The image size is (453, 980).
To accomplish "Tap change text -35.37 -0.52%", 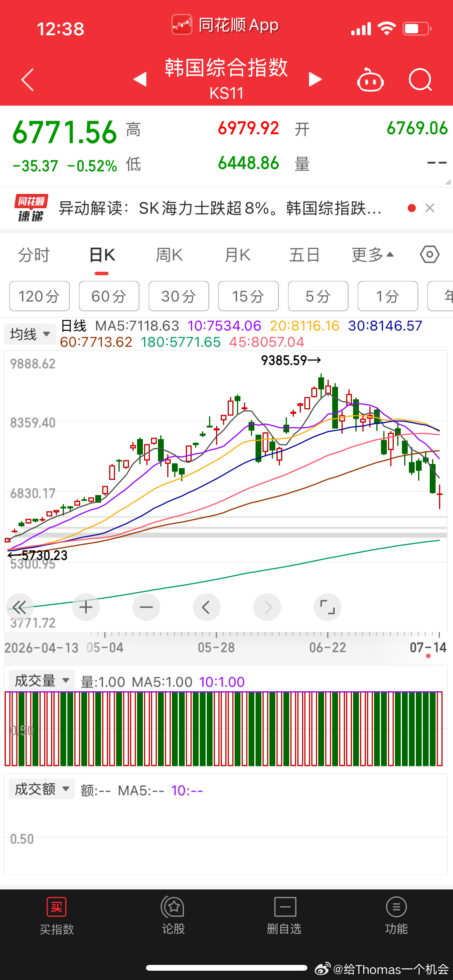I will (65, 166).
